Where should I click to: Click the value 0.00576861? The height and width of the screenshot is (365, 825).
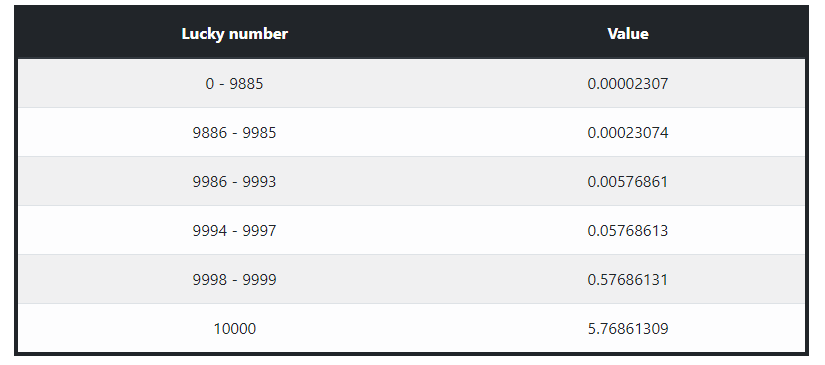click(x=628, y=181)
